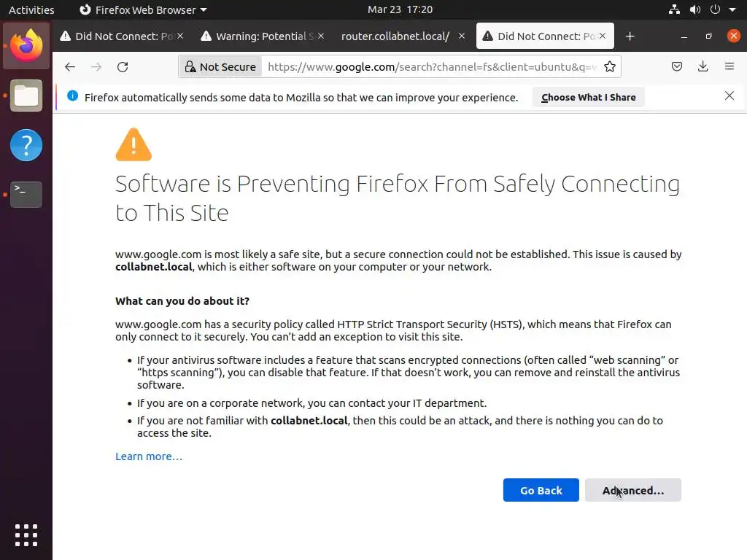
Task: Open the Help icon in dock
Action: pyautogui.click(x=26, y=145)
